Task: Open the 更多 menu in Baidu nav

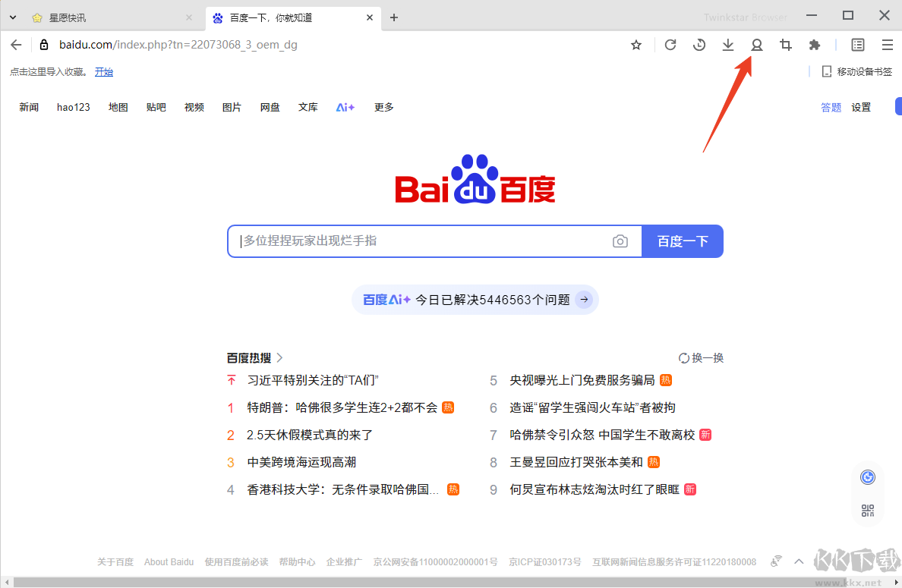Action: [383, 108]
